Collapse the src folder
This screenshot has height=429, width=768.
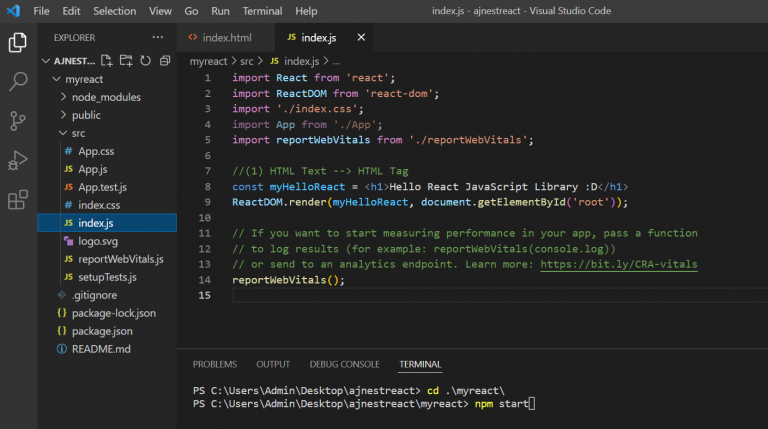pyautogui.click(x=78, y=133)
